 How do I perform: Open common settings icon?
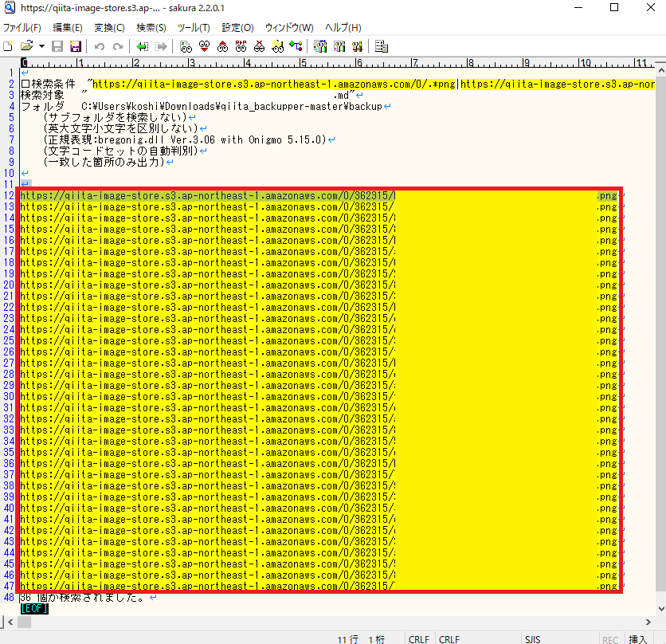(x=357, y=46)
